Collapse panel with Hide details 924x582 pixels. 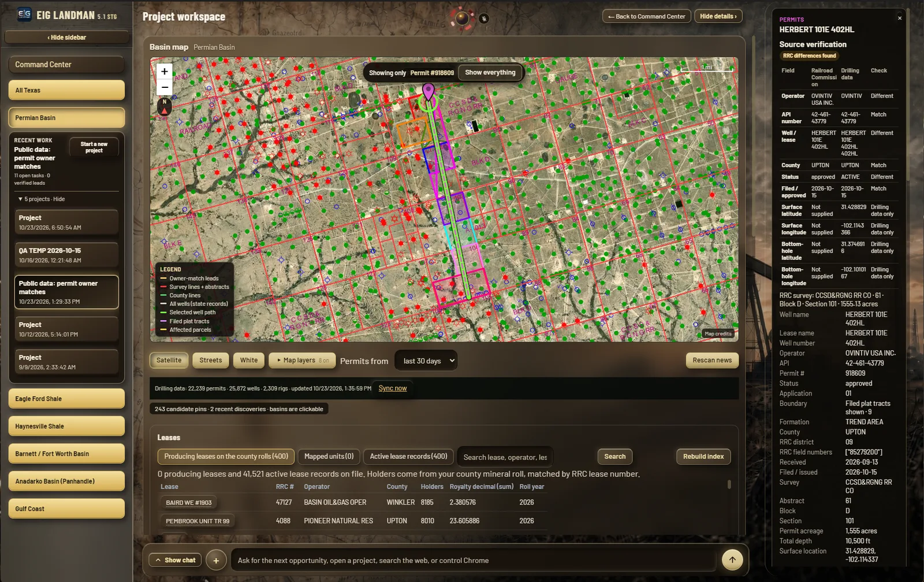coord(718,16)
